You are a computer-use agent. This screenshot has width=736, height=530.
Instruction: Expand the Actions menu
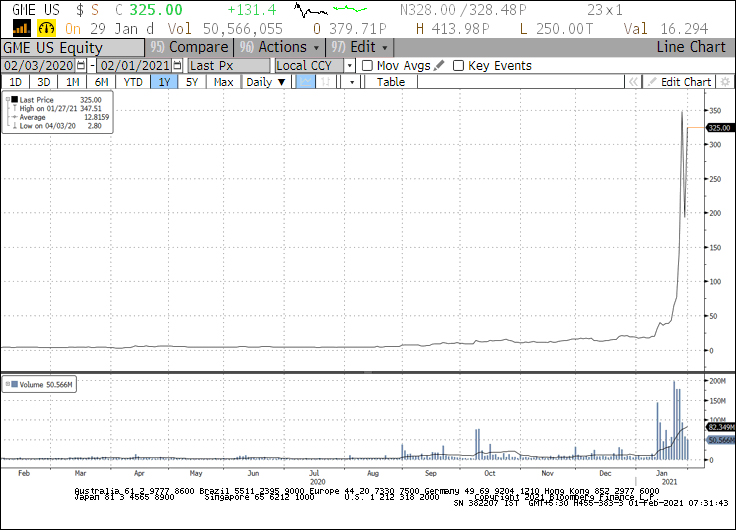[280, 47]
